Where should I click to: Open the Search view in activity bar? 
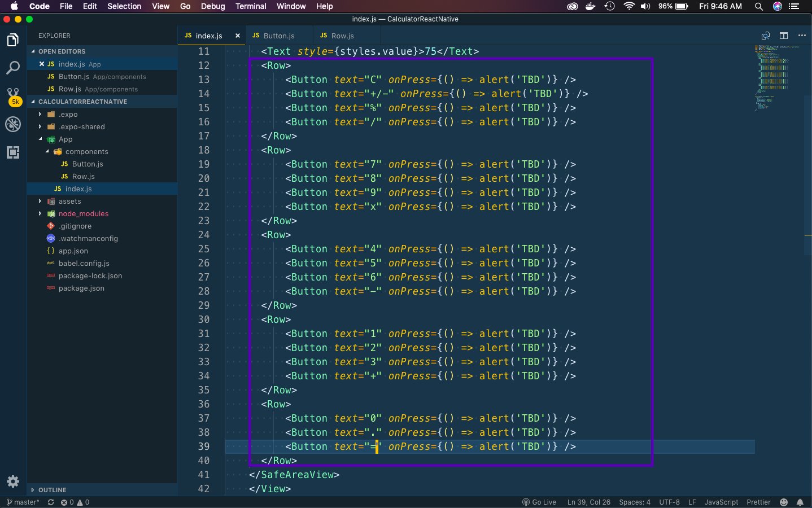click(12, 68)
